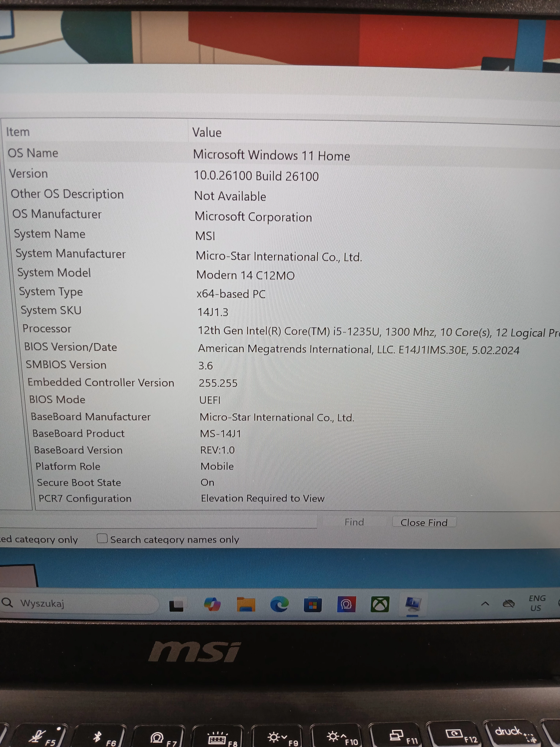This screenshot has height=747, width=560.
Task: Click the Close Find button
Action: point(424,522)
